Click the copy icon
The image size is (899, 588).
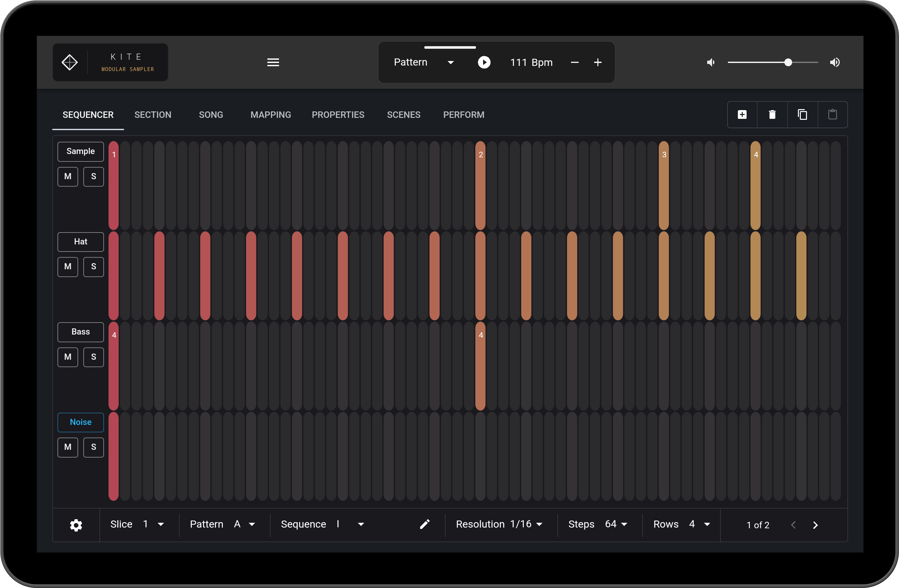802,114
